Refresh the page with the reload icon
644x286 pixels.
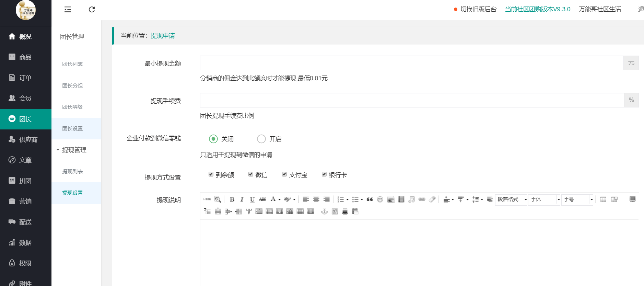pos(92,10)
